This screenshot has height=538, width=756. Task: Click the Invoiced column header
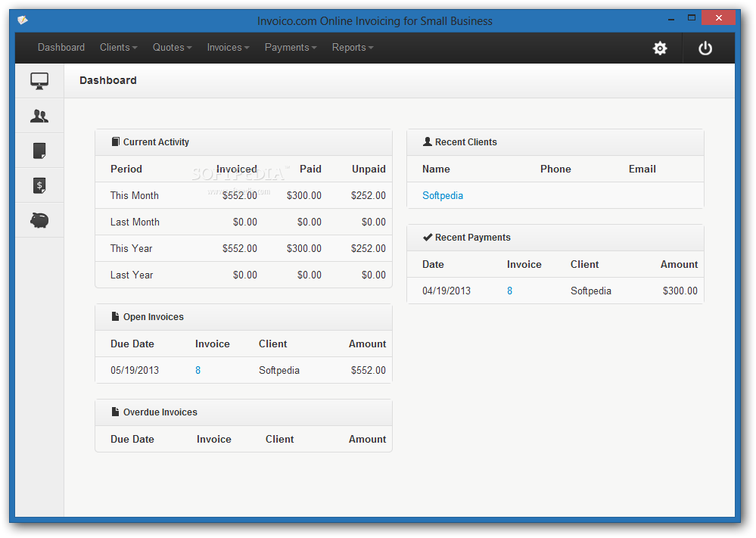(x=237, y=169)
